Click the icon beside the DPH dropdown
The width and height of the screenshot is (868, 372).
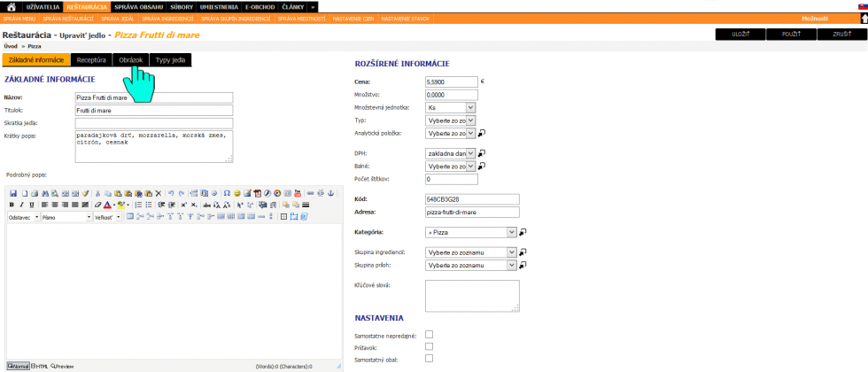click(482, 153)
